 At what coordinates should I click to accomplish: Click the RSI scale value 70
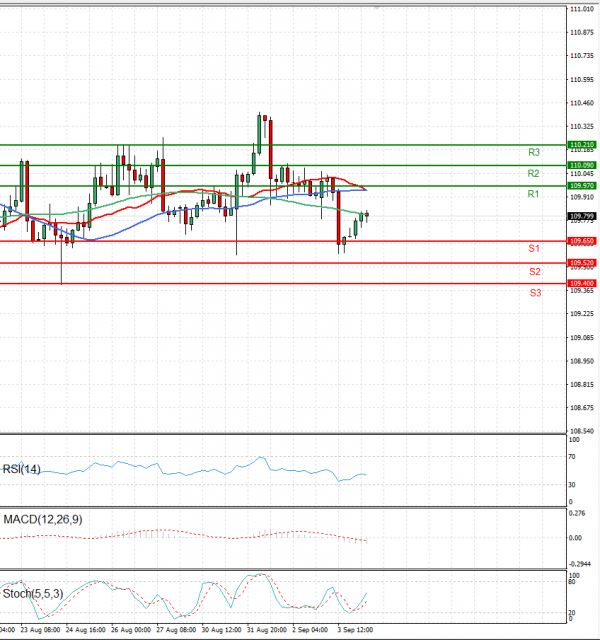click(572, 457)
